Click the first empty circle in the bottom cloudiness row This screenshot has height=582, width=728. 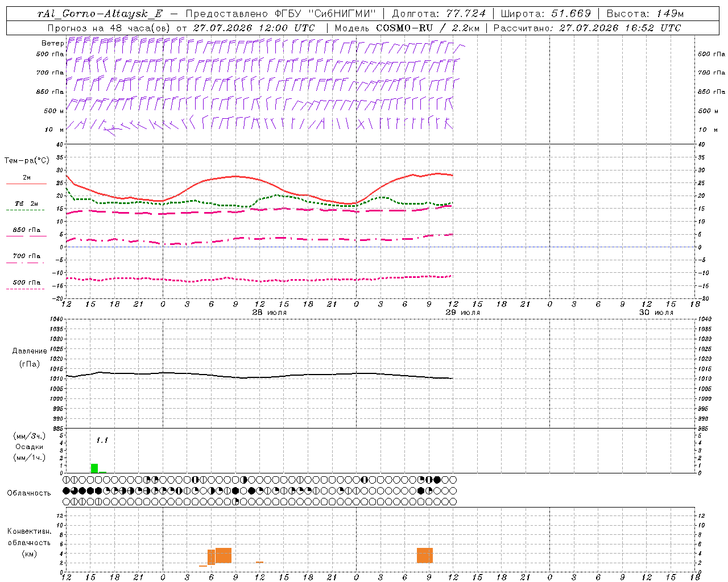[x=66, y=502]
